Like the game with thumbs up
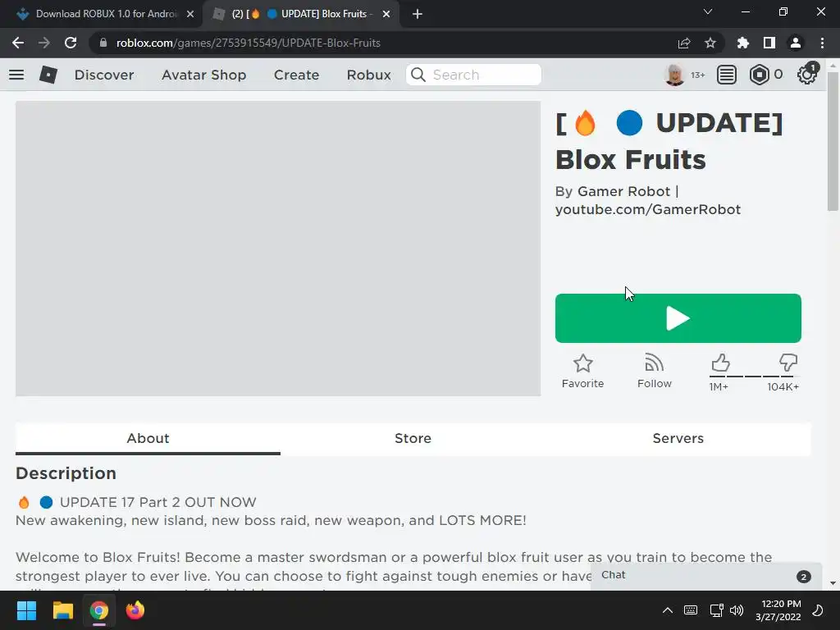The width and height of the screenshot is (840, 630). (x=720, y=363)
